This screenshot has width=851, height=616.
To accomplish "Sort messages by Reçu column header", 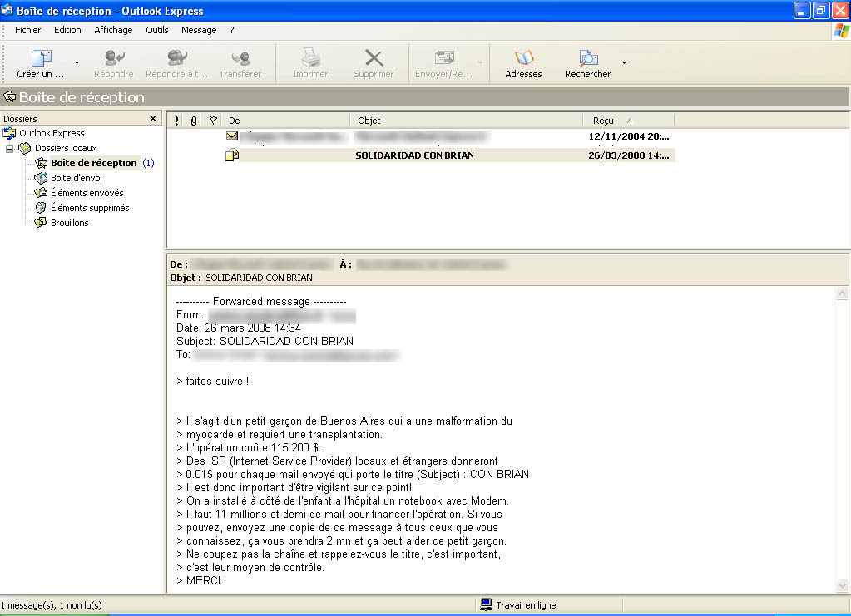I will pos(629,121).
